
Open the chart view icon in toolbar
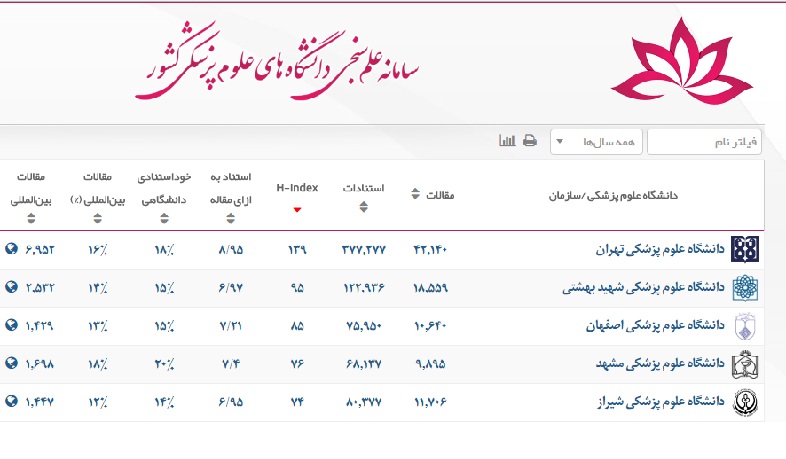[507, 141]
